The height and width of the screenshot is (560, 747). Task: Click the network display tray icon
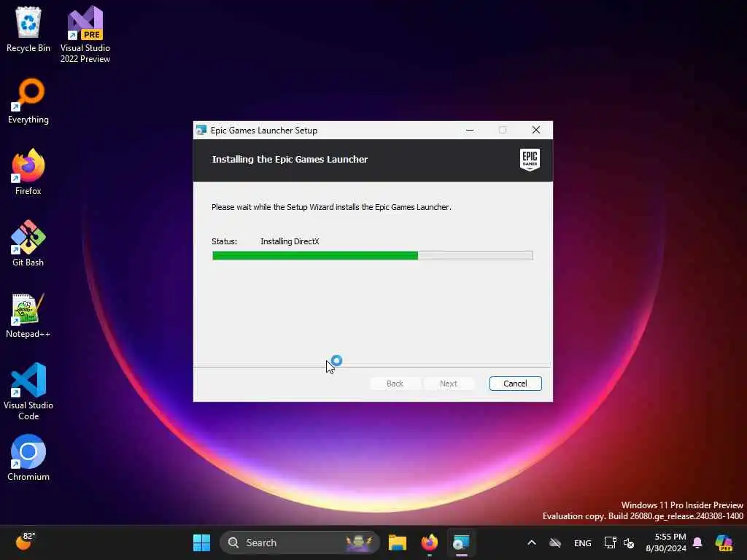[x=610, y=542]
